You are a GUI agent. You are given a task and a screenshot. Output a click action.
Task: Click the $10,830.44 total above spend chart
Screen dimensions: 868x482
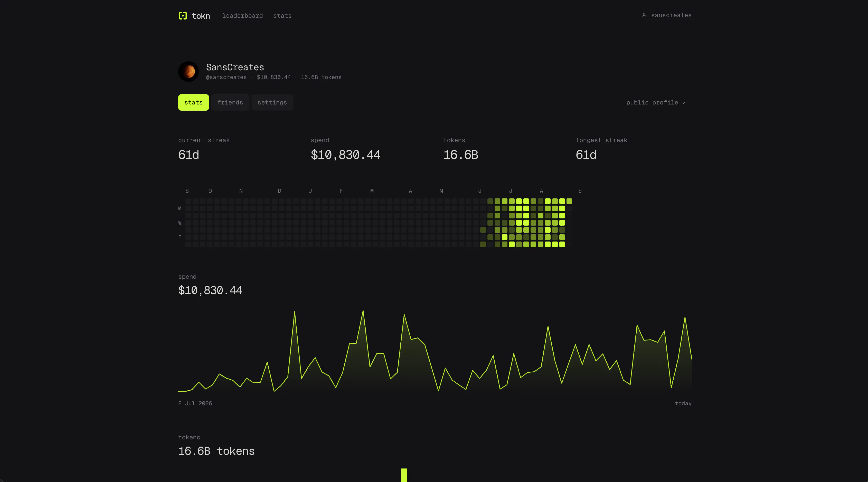pyautogui.click(x=210, y=290)
